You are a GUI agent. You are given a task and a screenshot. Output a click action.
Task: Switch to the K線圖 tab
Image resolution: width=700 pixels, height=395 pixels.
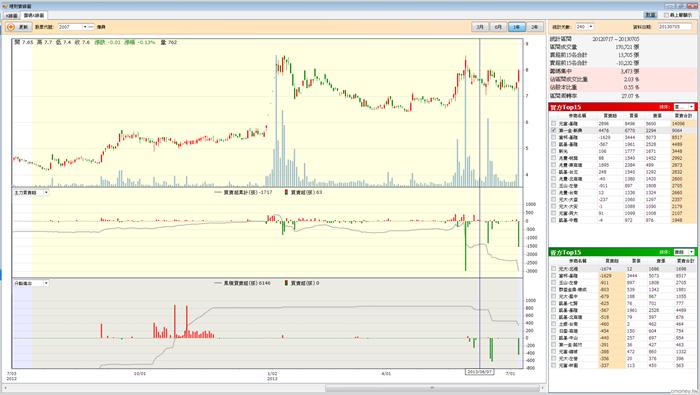(x=12, y=16)
